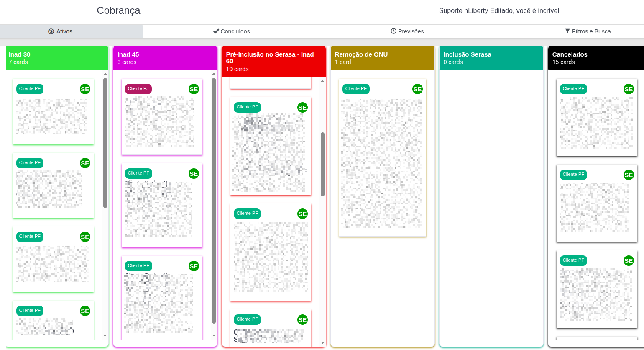Viewport: 644px width, 350px height.
Task: Click scroll up arrow in Inad 45 column
Action: pyautogui.click(x=214, y=74)
